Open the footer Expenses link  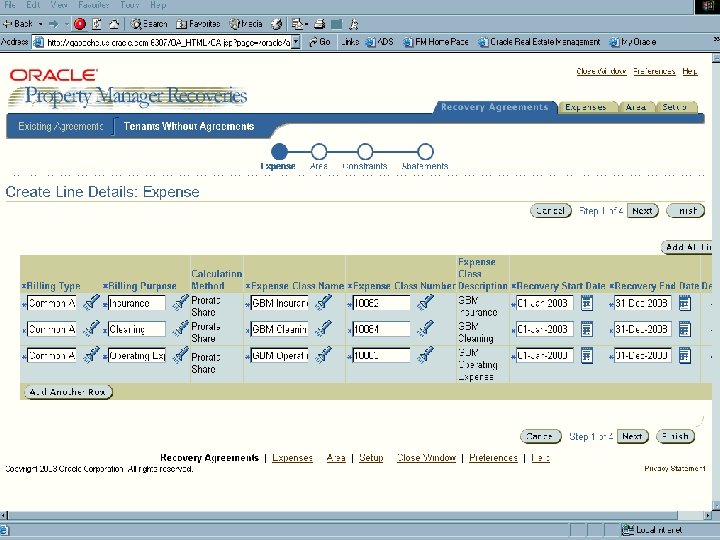(x=292, y=458)
